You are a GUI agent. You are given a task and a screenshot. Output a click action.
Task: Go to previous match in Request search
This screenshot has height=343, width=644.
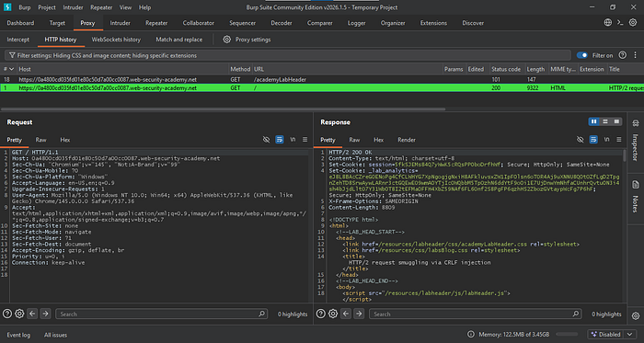click(x=32, y=314)
